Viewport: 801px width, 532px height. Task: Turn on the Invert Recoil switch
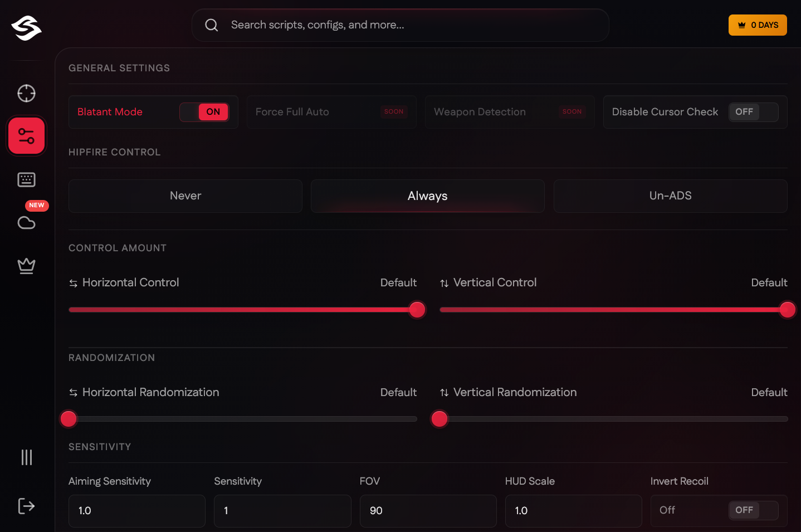coord(753,510)
